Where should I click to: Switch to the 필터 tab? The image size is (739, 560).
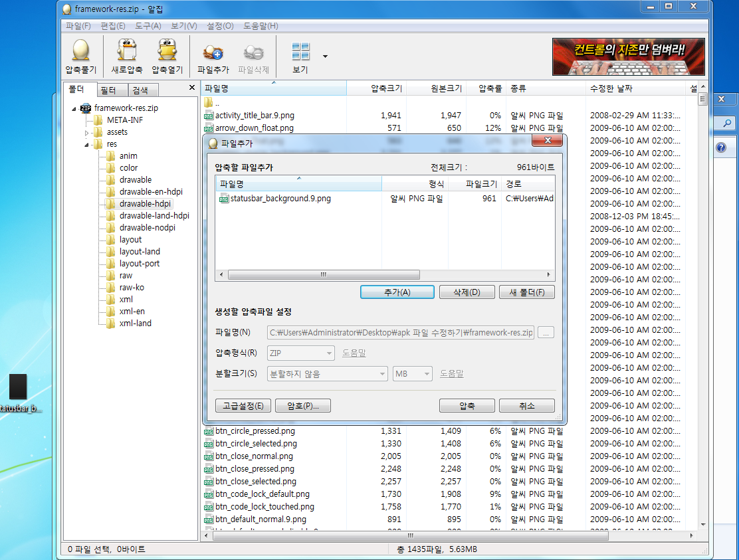tap(108, 90)
